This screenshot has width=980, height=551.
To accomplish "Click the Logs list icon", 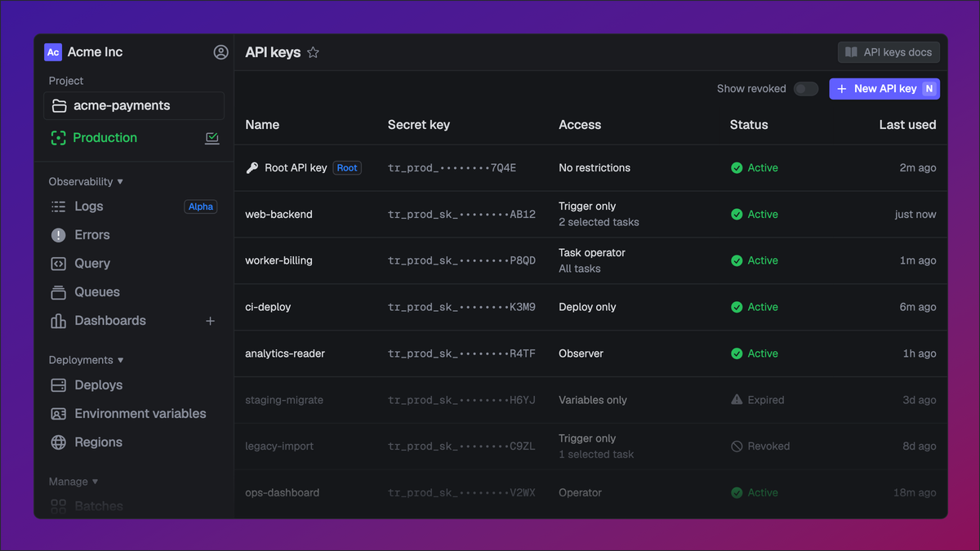I will [x=58, y=207].
